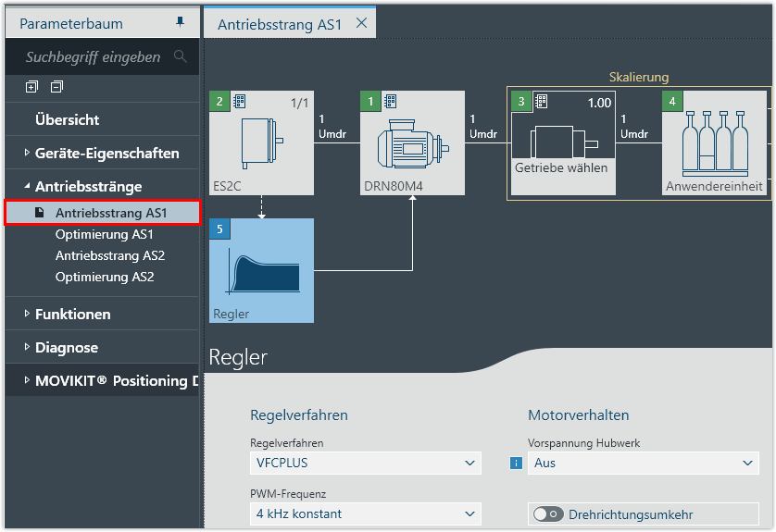Close the Antriebsstrang AS1 tab
The width and height of the screenshot is (776, 532).
pyautogui.click(x=361, y=23)
